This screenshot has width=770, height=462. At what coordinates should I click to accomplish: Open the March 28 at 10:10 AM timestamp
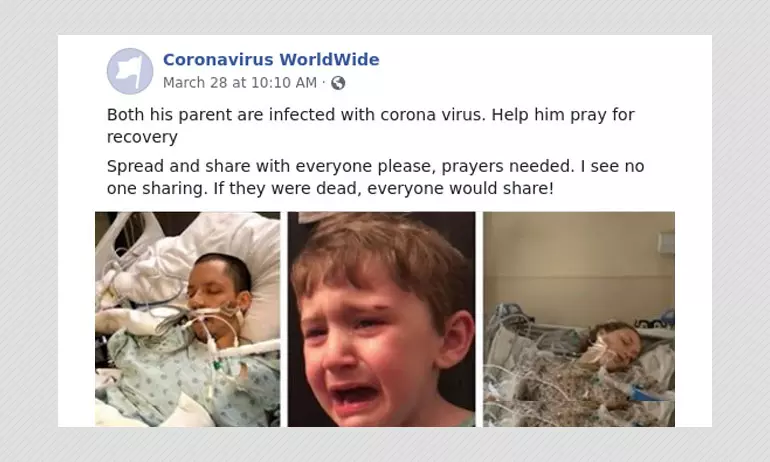240,83
